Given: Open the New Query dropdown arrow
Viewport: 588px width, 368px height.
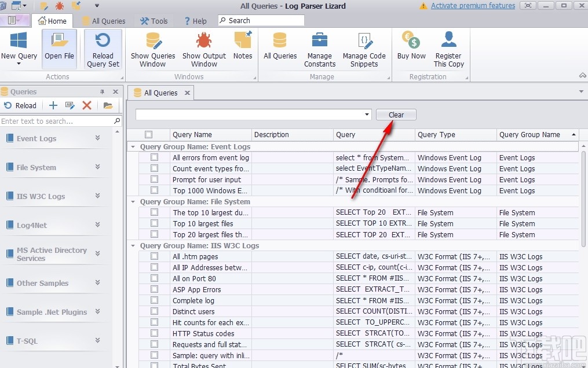Looking at the screenshot, I should [19, 64].
